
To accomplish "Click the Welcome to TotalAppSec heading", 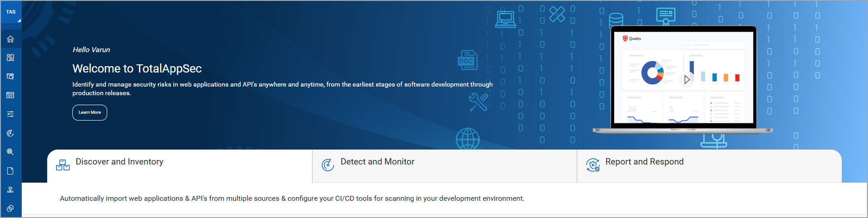I will tap(137, 68).
